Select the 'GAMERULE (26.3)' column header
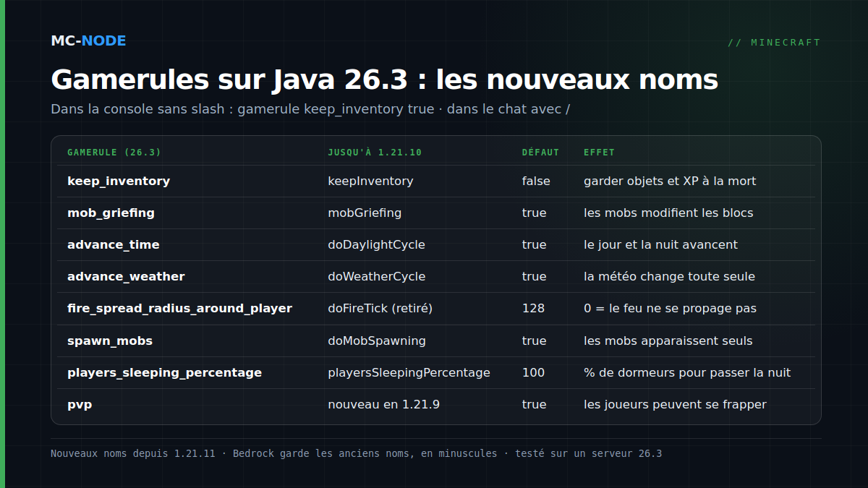868x488 pixels. pos(114,153)
